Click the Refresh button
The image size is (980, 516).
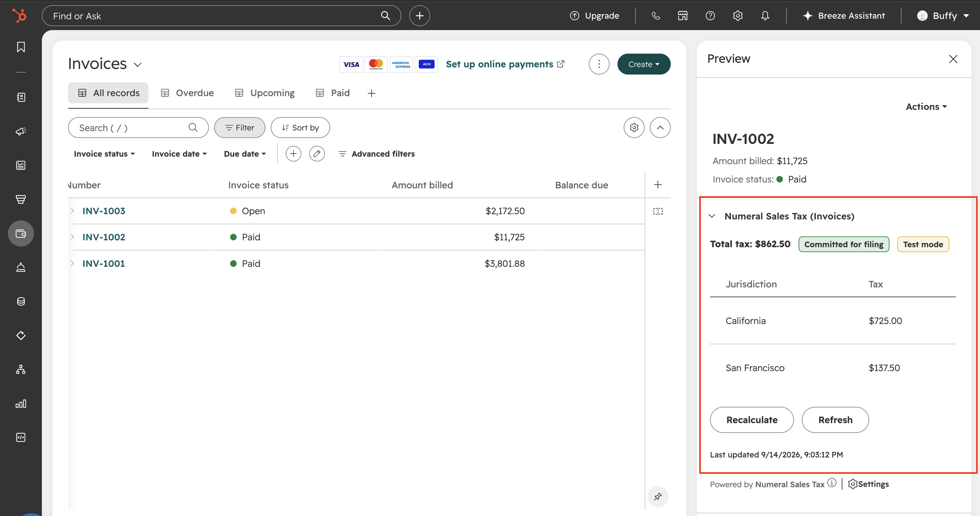click(x=836, y=420)
